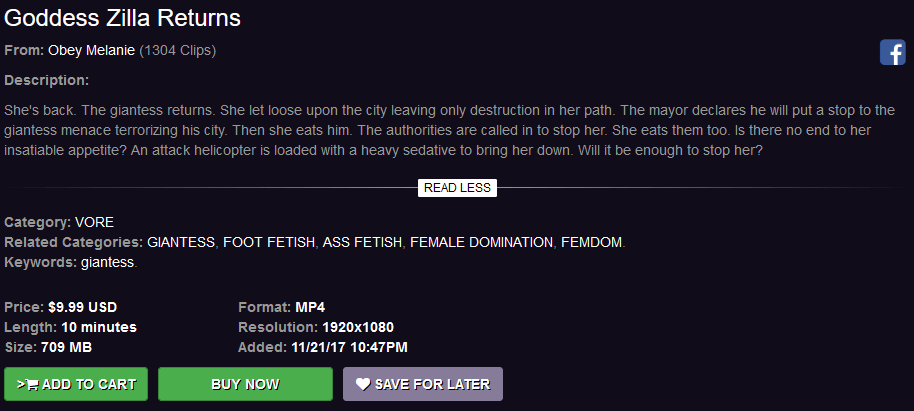914x411 pixels.
Task: Collapse the description with READ LESS
Action: point(457,188)
